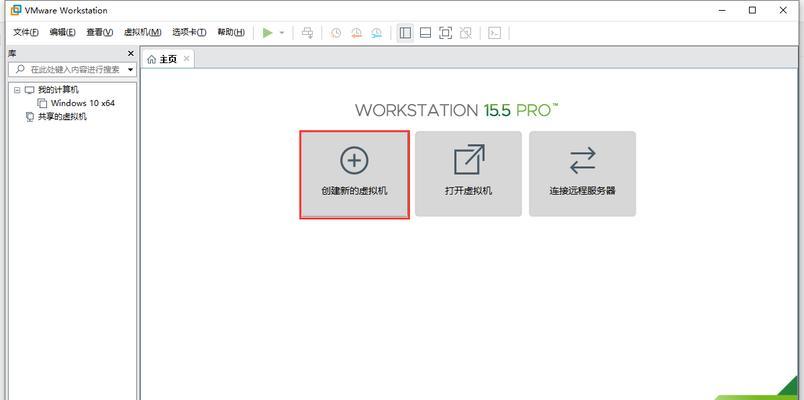Collapse the 我的计算机 tree node
Image resolution: width=804 pixels, height=400 pixels.
pyautogui.click(x=17, y=90)
